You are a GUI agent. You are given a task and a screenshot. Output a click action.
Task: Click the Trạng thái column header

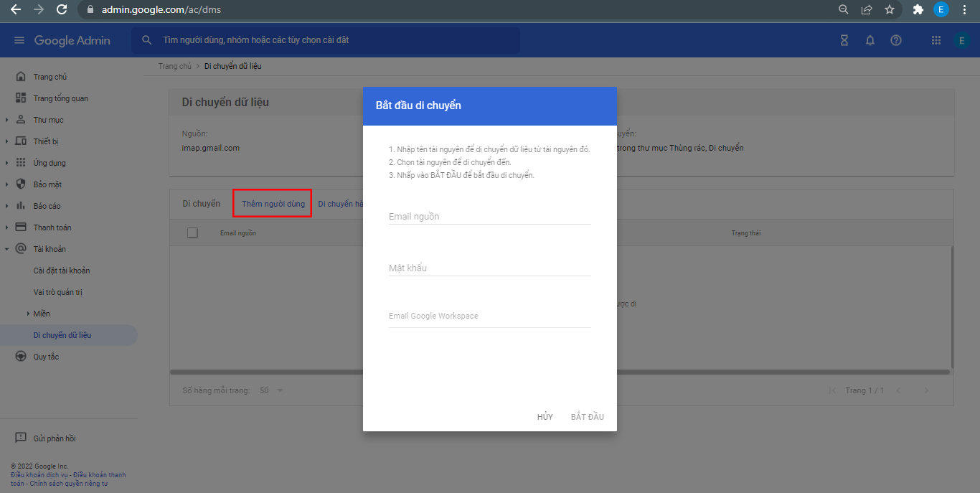pos(745,233)
